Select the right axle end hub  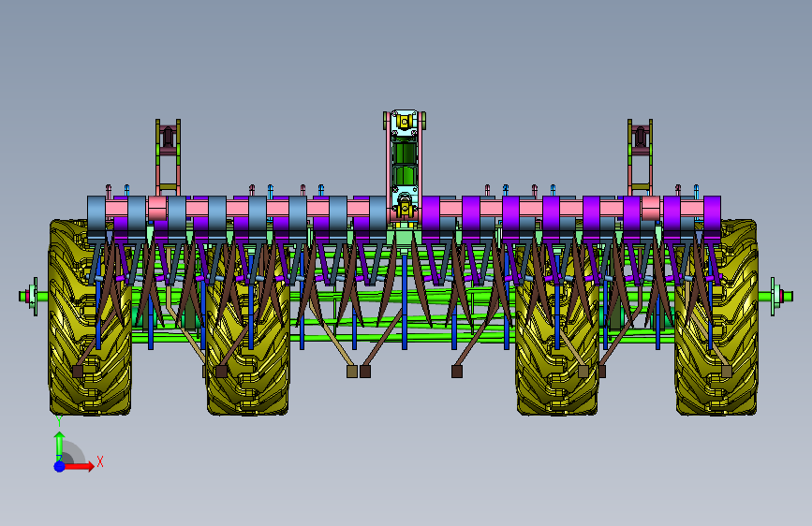pyautogui.click(x=780, y=296)
